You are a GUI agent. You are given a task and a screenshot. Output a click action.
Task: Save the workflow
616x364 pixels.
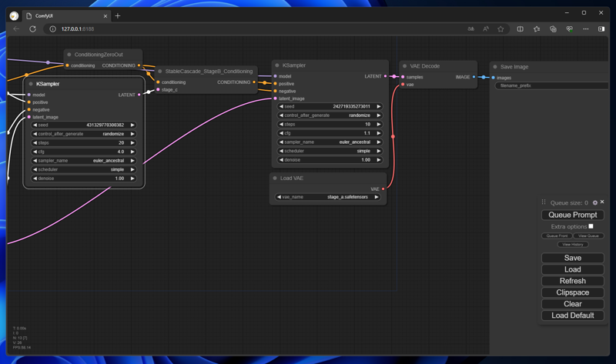(x=572, y=258)
